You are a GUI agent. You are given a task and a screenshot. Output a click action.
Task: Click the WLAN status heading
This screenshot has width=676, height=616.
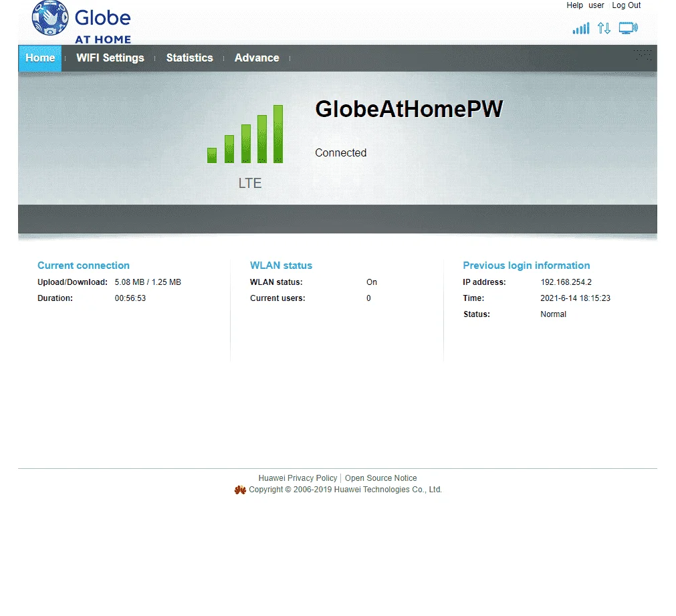(x=281, y=266)
